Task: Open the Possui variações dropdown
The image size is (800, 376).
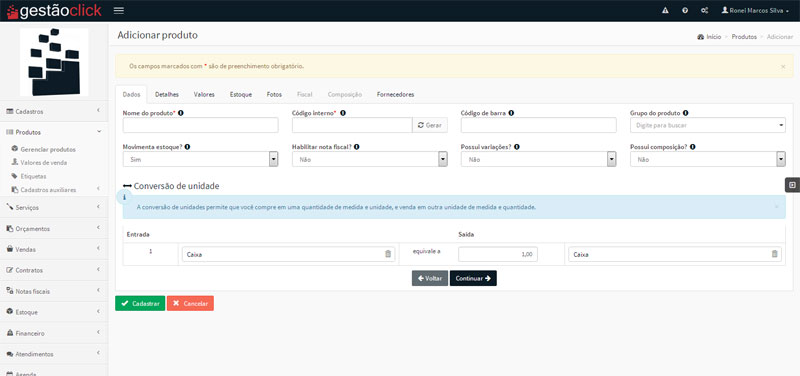Action: pos(539,159)
